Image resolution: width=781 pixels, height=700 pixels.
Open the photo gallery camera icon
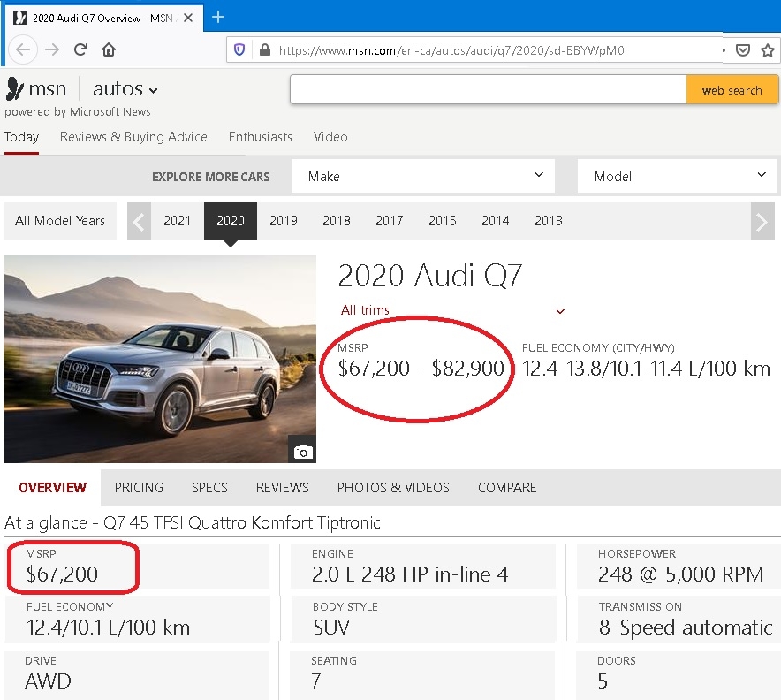(x=303, y=452)
